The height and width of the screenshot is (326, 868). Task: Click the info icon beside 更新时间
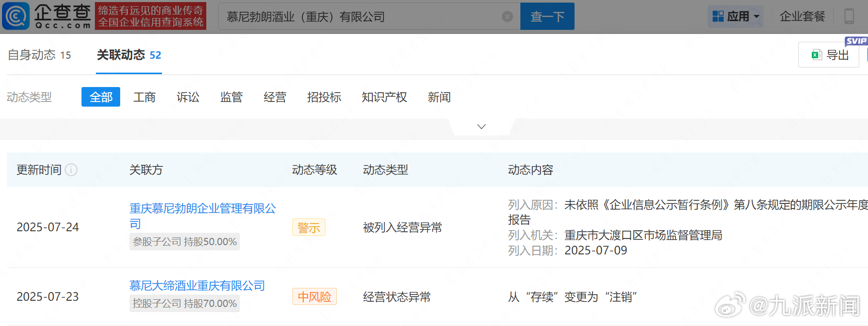click(72, 169)
